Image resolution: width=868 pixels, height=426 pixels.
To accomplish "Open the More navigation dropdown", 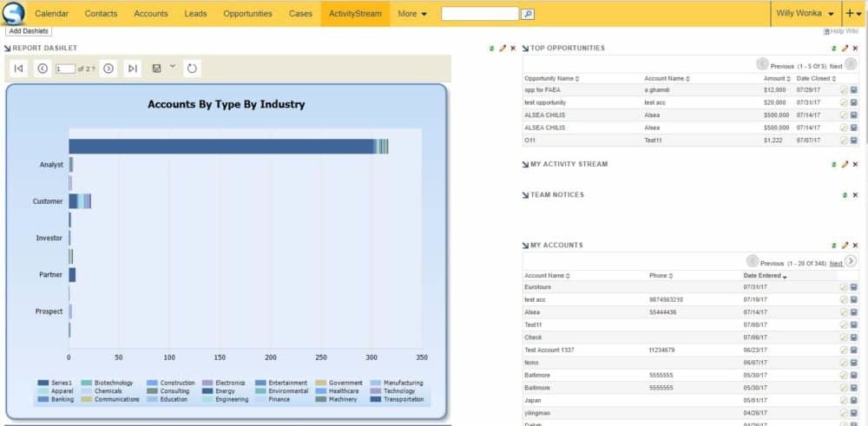I will 412,14.
